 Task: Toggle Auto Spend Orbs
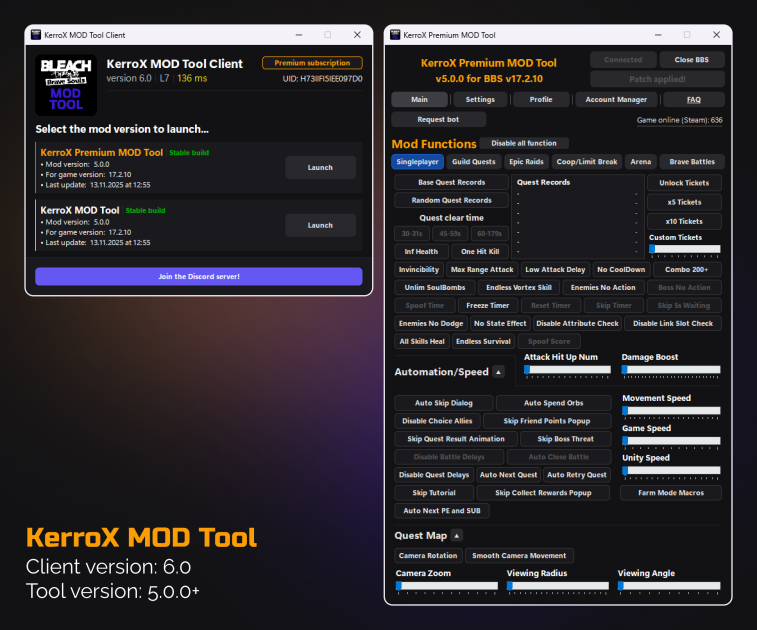554,403
